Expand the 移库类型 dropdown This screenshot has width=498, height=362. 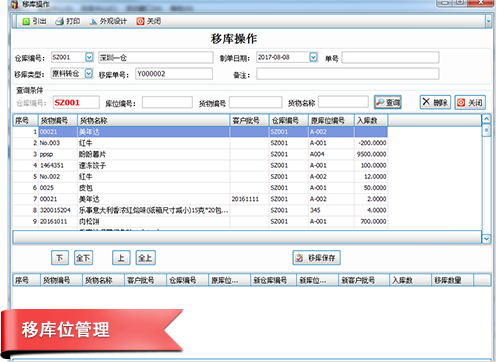tap(89, 74)
